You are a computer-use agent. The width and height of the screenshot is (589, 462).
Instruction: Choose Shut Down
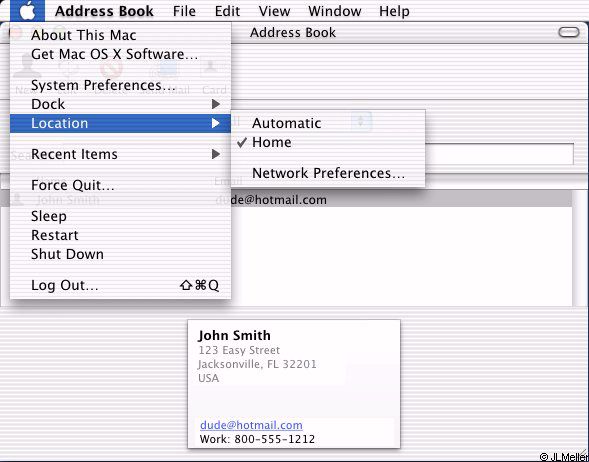tap(120, 254)
